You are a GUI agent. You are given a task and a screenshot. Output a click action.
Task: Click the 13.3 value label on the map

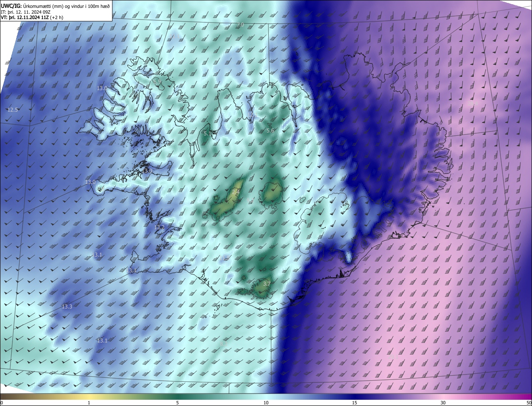pos(67,307)
